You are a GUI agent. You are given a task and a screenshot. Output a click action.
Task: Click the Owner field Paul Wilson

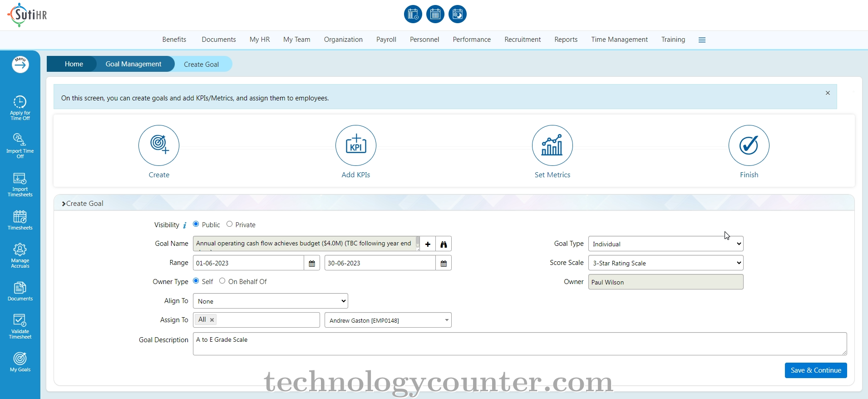[x=666, y=282]
